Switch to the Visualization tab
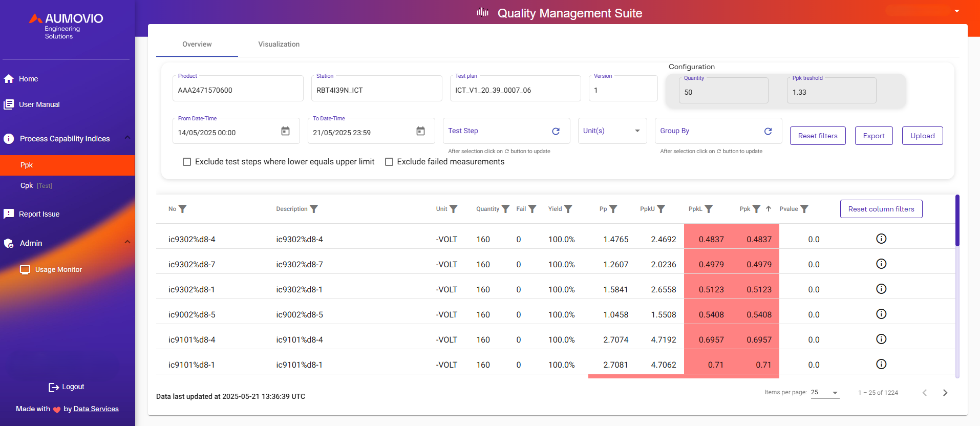 point(279,45)
